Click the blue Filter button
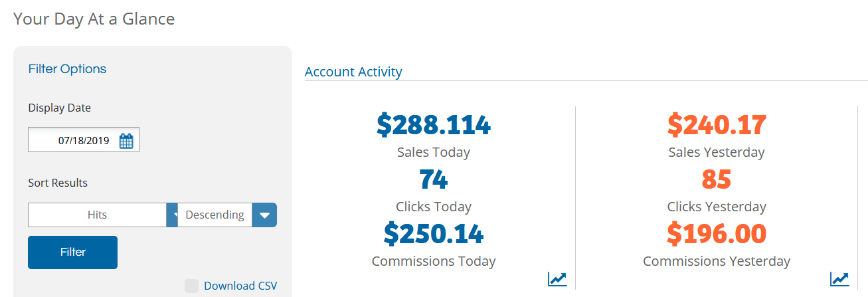This screenshot has height=297, width=868. coord(72,252)
